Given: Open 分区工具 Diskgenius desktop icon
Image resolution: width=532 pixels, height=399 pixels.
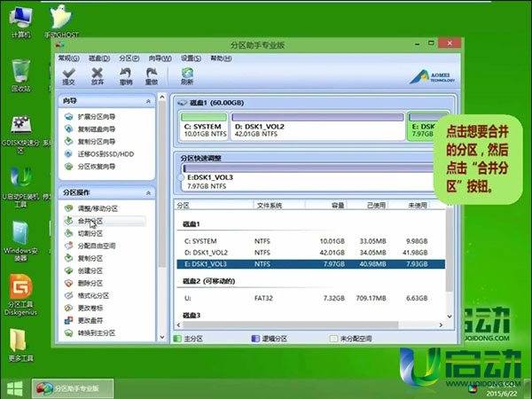Looking at the screenshot, I should point(20,295).
